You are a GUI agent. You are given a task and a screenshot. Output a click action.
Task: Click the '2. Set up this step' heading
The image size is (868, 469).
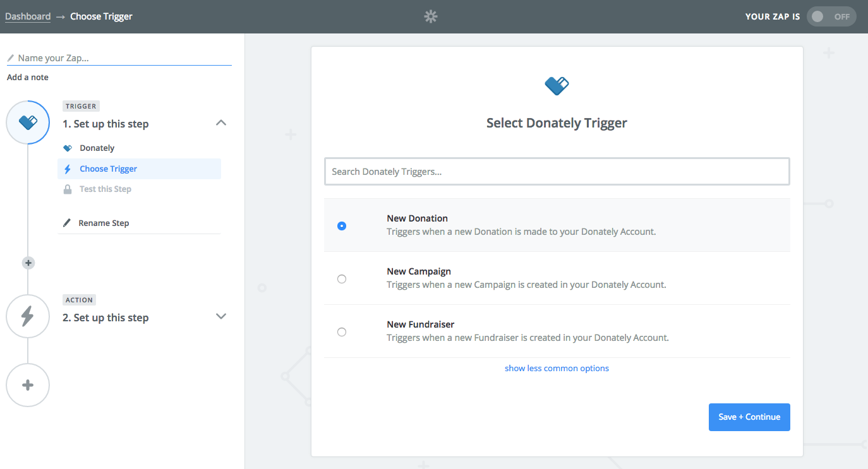point(105,318)
